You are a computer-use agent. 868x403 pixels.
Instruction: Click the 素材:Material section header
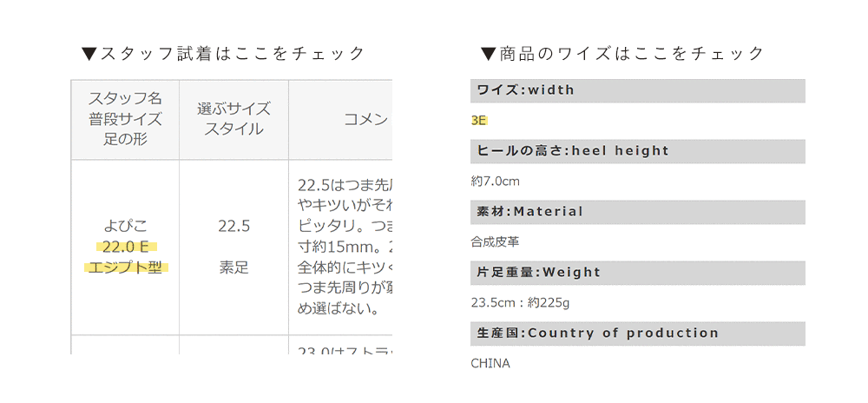coord(638,212)
